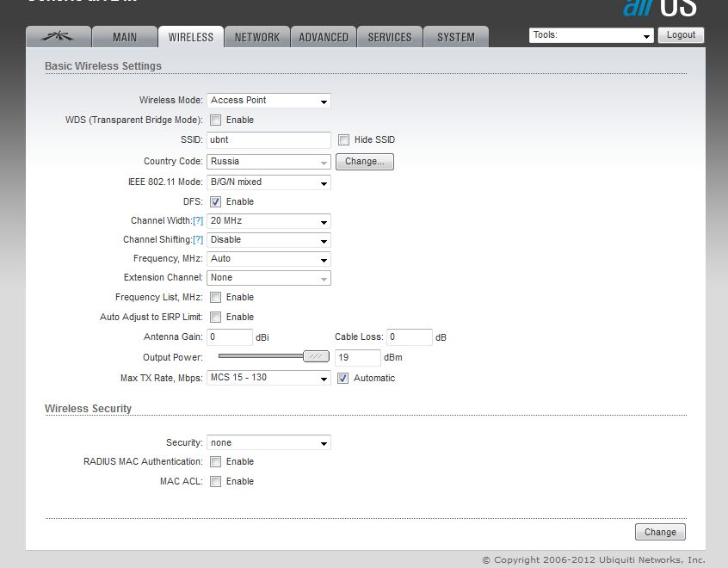Open the SYSTEM tab

(x=455, y=37)
